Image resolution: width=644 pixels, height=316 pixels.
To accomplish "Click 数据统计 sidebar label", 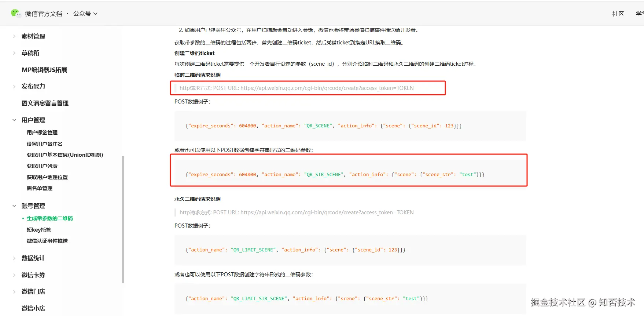I will coord(33,258).
